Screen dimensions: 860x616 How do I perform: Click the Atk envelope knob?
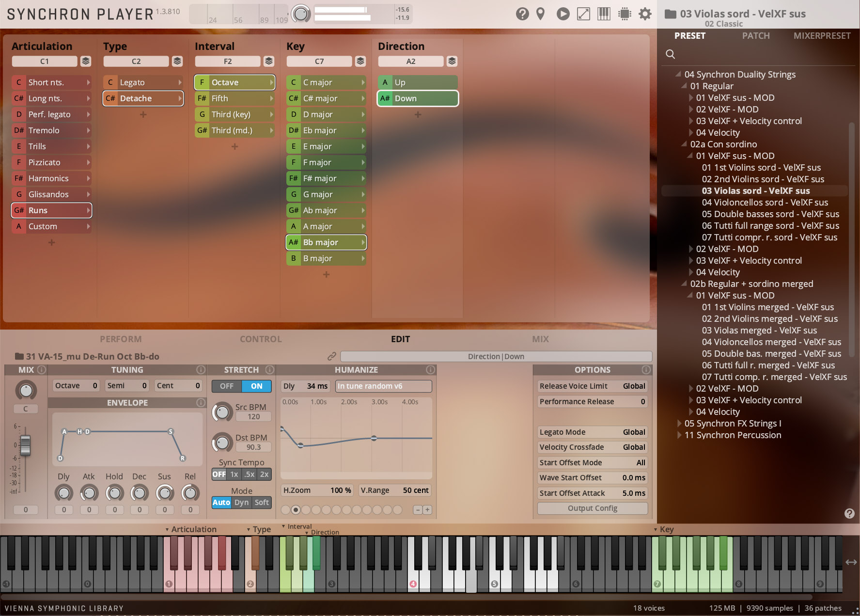pyautogui.click(x=89, y=493)
